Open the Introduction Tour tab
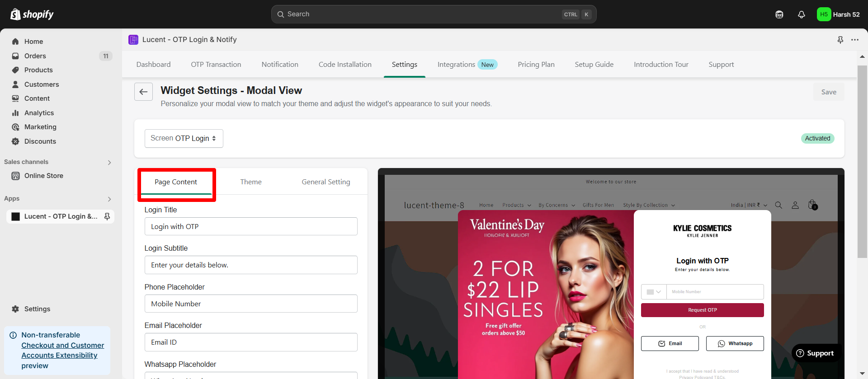 tap(661, 65)
